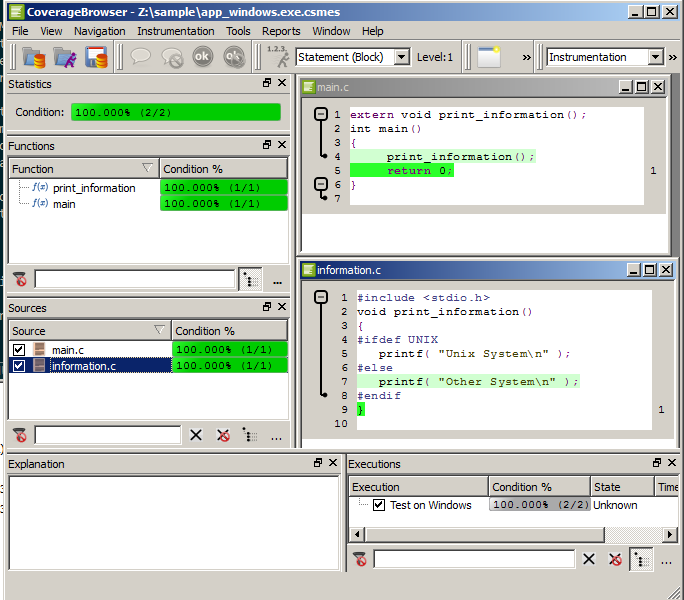Toggle the 'Test on Windows' execution checkbox
The width and height of the screenshot is (684, 600).
pos(378,505)
